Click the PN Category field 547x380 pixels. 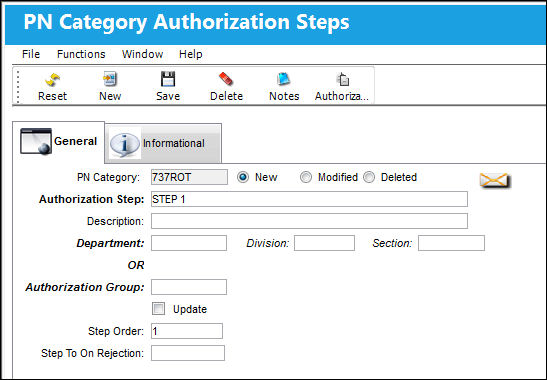(x=189, y=177)
